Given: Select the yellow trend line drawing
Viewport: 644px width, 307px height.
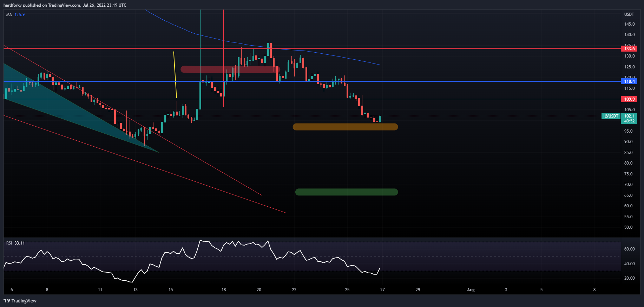Looking at the screenshot, I should (x=175, y=75).
